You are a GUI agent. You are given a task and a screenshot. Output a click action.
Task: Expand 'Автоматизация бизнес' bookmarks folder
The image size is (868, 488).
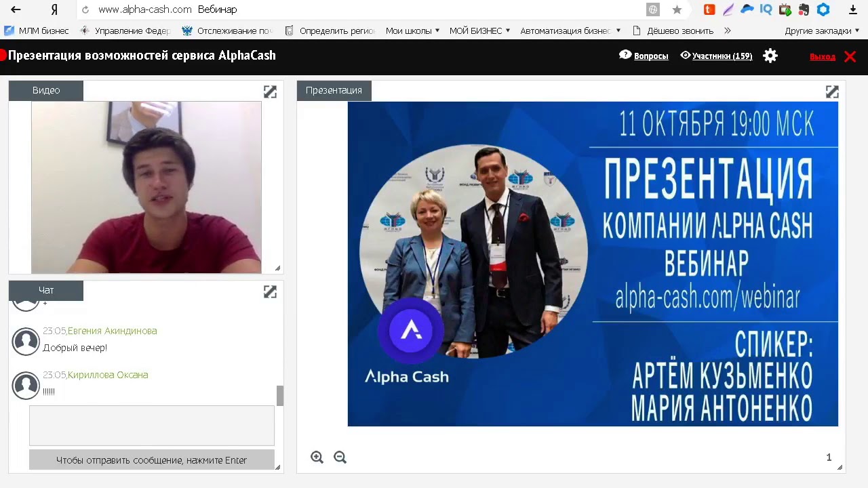(571, 30)
